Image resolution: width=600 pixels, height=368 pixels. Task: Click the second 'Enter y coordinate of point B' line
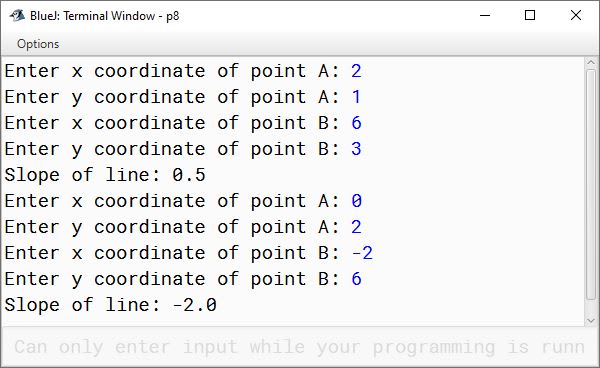[x=183, y=279]
